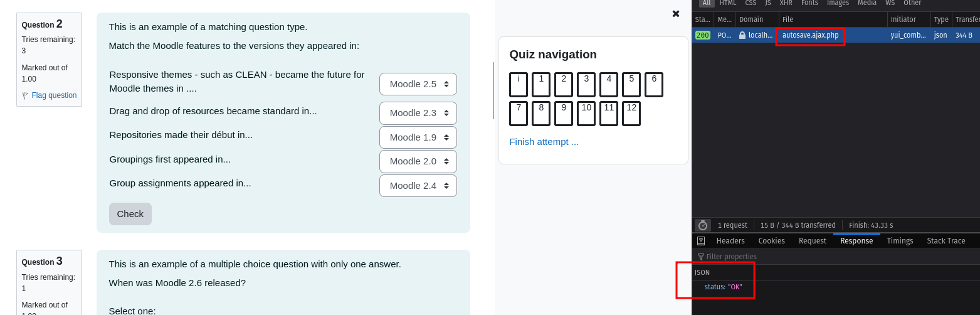Click the lock icon in the Domain column
The image size is (980, 315).
[x=742, y=36]
